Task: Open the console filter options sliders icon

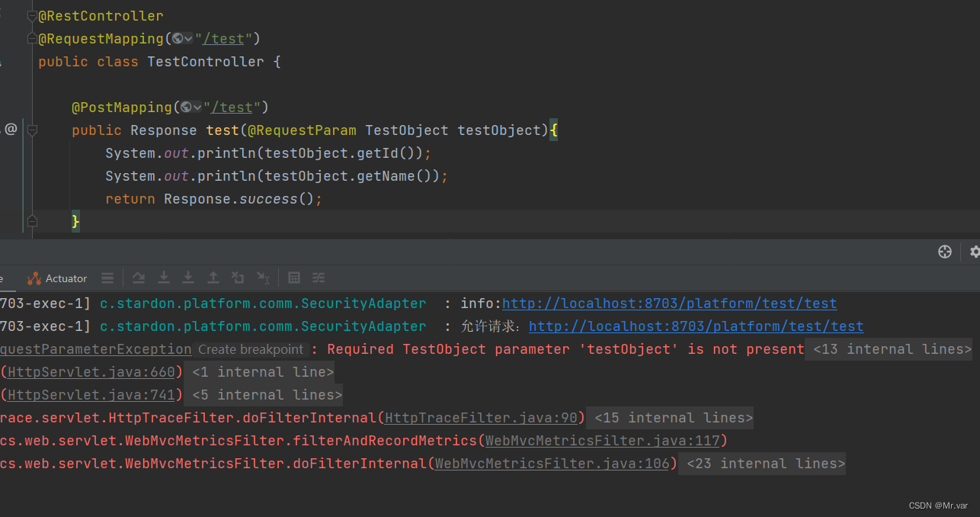Action: pyautogui.click(x=318, y=278)
